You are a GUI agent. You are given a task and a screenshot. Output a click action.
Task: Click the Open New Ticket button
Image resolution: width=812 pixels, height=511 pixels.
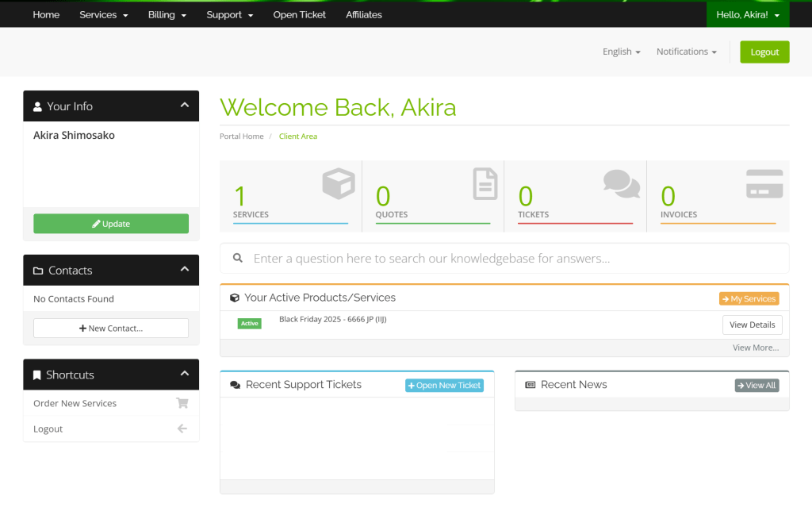[x=444, y=386]
